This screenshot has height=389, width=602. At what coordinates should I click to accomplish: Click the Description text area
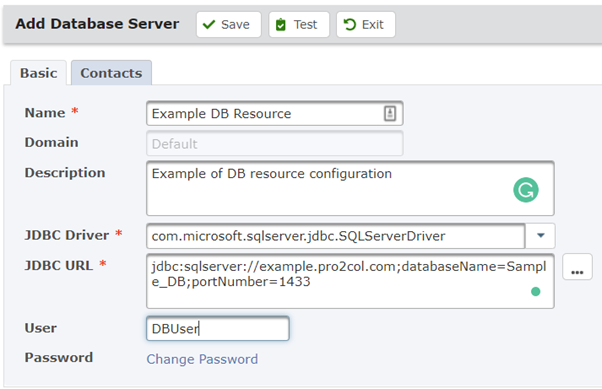350,188
